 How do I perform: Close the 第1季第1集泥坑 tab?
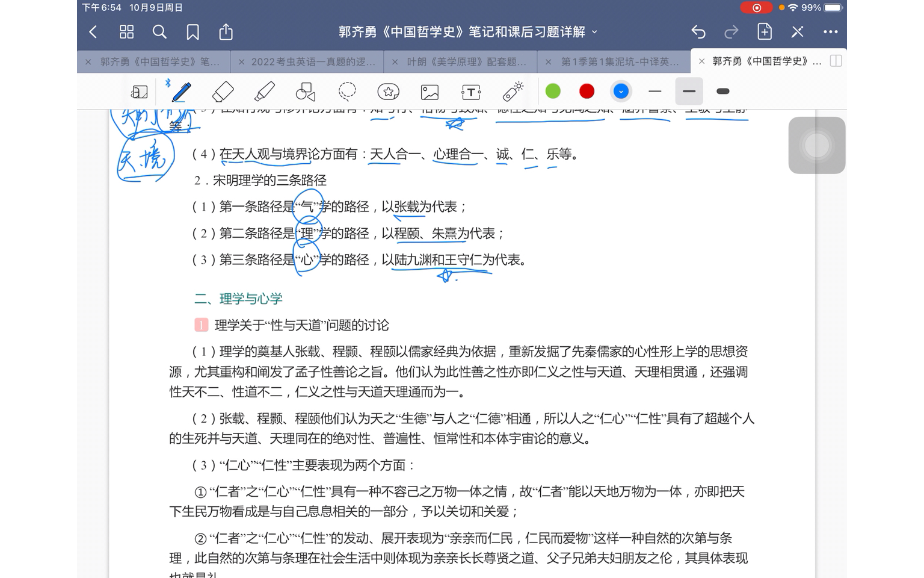pyautogui.click(x=548, y=61)
